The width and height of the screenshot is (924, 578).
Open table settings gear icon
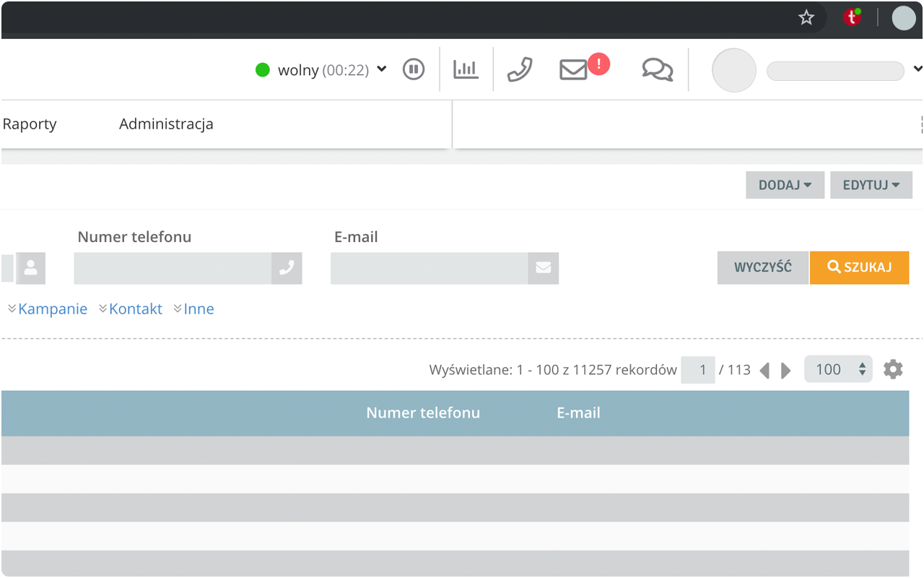pyautogui.click(x=893, y=370)
